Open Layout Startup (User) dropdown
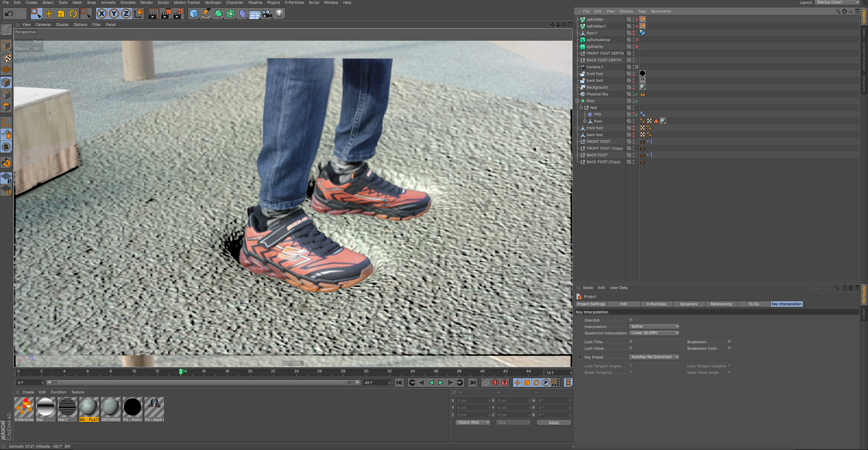 point(838,3)
